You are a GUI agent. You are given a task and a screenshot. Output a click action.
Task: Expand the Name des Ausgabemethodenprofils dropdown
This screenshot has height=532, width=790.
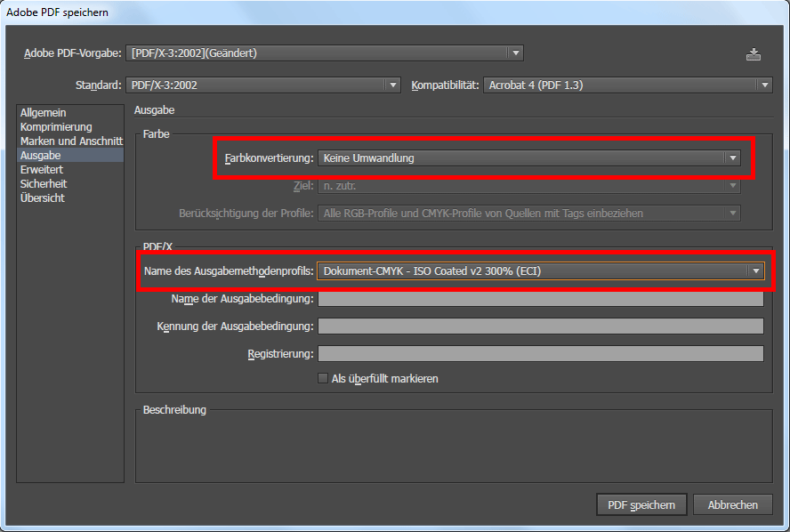(541, 271)
